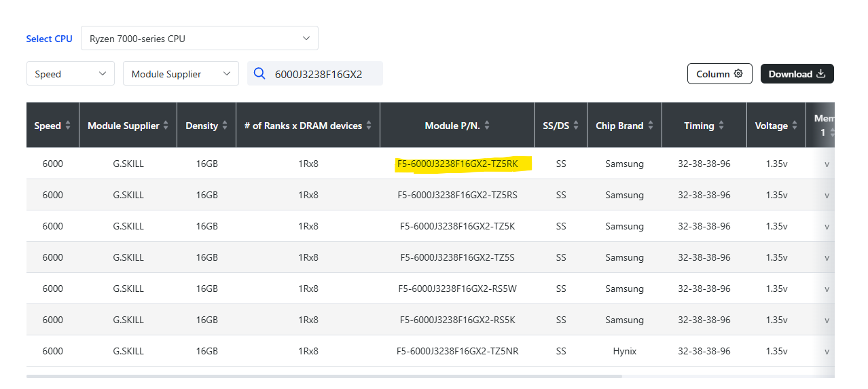Image resolution: width=868 pixels, height=389 pixels.
Task: Click the search magnifier icon
Action: 259,73
